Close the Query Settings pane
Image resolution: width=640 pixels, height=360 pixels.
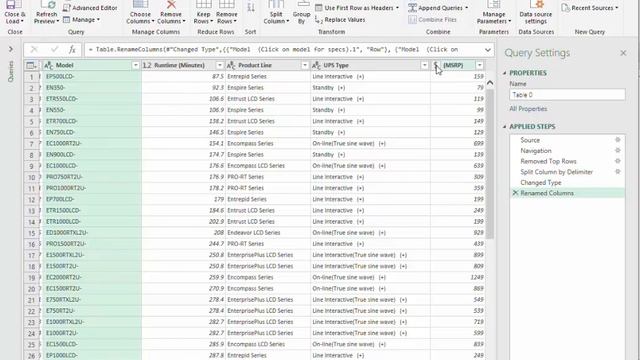(x=623, y=53)
